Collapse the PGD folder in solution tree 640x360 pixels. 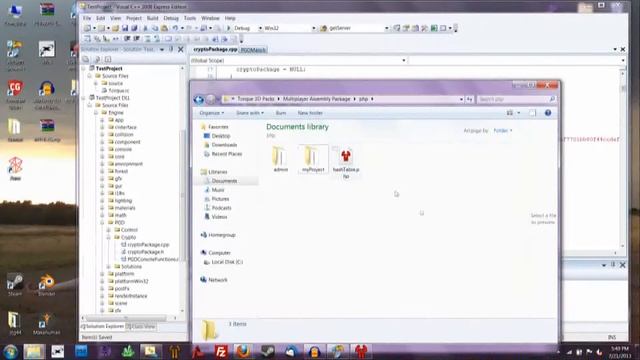click(x=102, y=223)
